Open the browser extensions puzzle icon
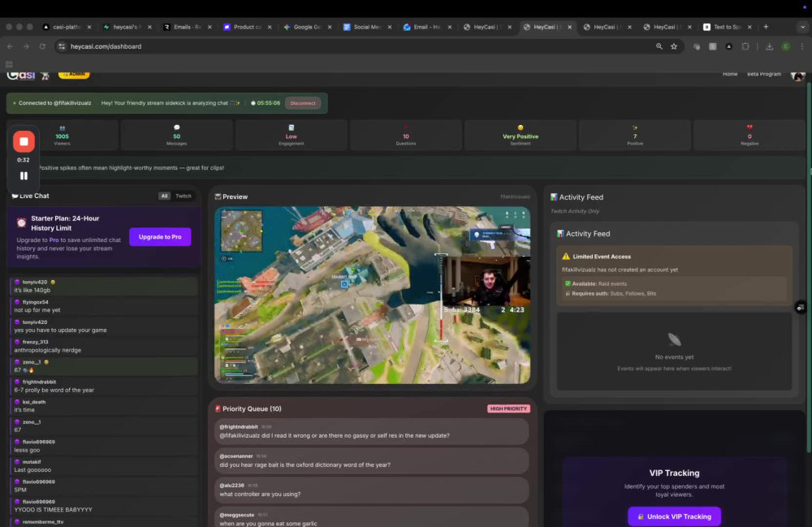 (745, 46)
